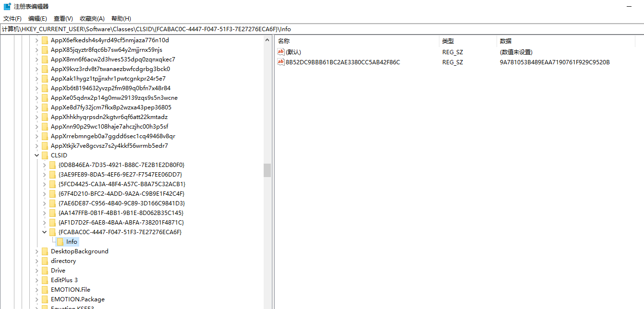The image size is (644, 309).
Task: Click the tree pane vertical scrollbar thumb
Action: coord(267,170)
